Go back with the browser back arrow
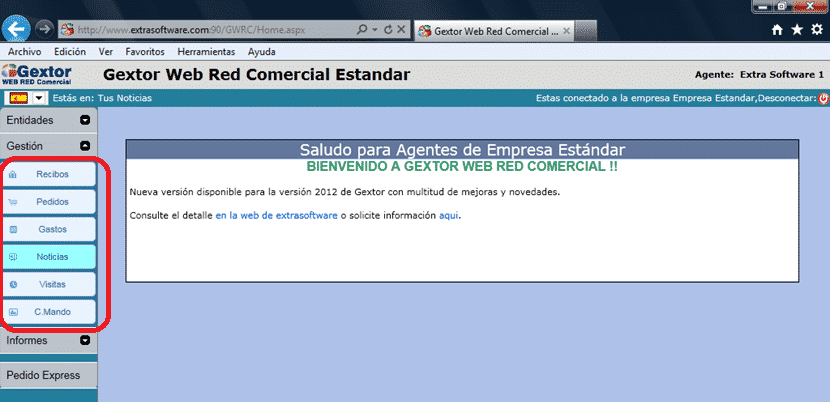This screenshot has height=402, width=830. click(16, 30)
